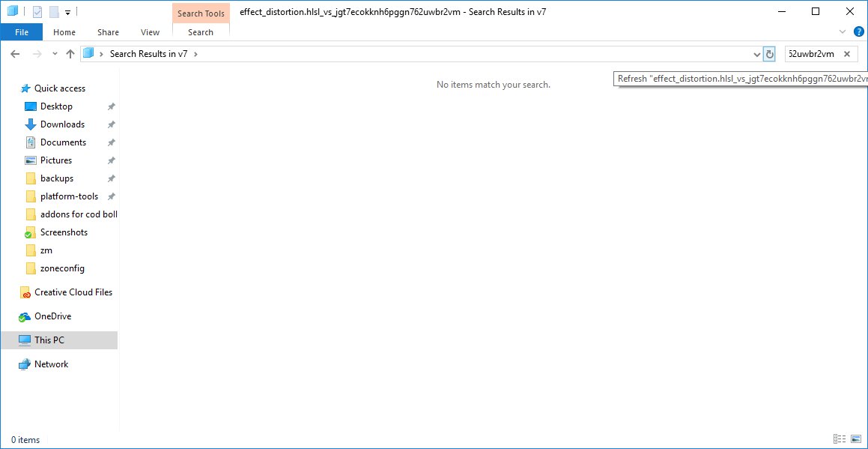Select the zoneconfig folder
The image size is (868, 449).
coord(63,268)
